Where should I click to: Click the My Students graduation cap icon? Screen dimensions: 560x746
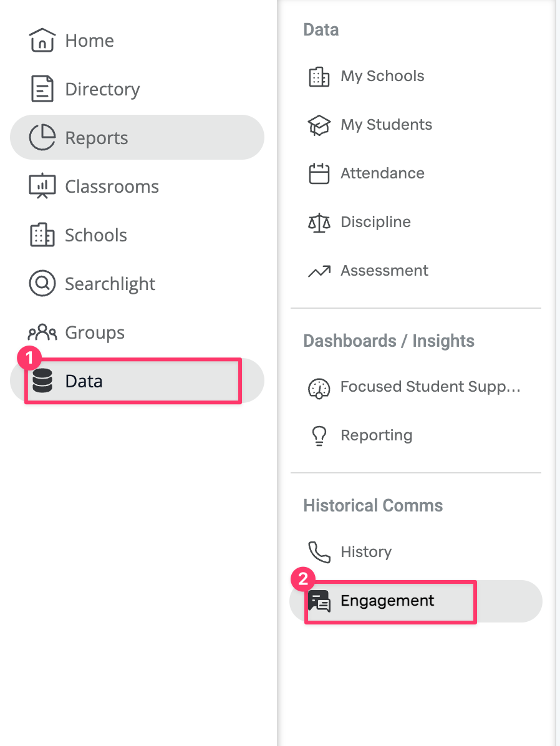pos(319,125)
